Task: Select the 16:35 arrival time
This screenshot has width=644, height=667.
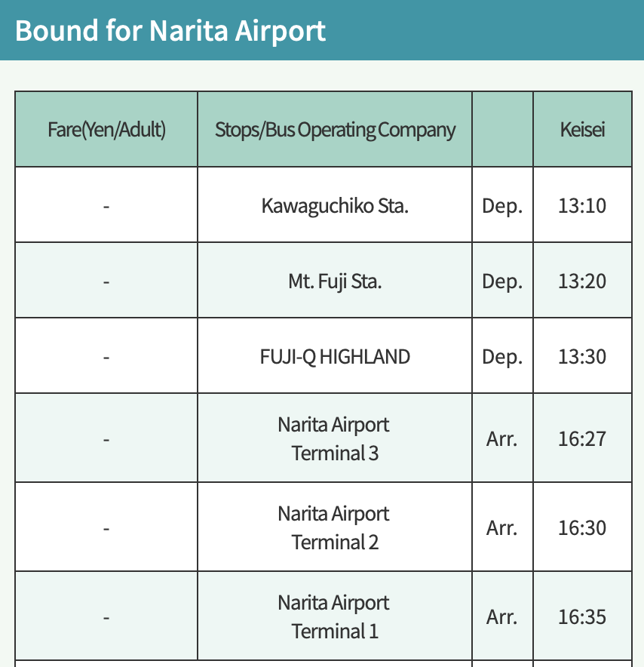Action: click(582, 616)
